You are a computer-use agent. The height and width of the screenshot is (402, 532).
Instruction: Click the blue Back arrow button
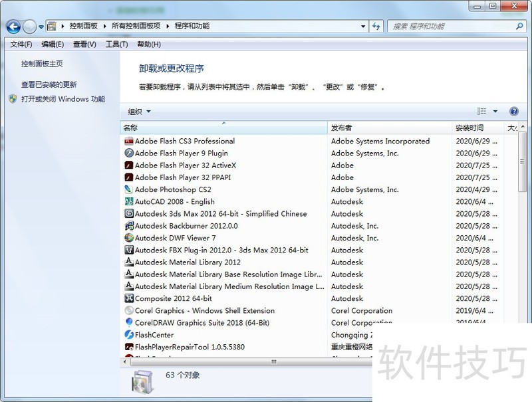pyautogui.click(x=13, y=27)
